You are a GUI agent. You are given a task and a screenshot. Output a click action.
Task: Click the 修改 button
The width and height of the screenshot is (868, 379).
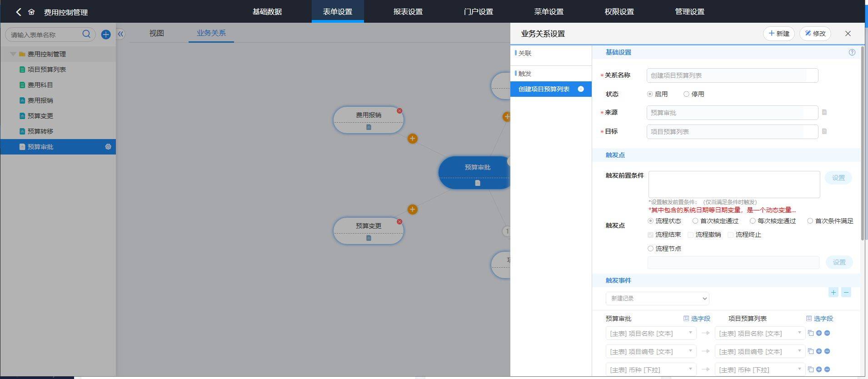(x=815, y=34)
